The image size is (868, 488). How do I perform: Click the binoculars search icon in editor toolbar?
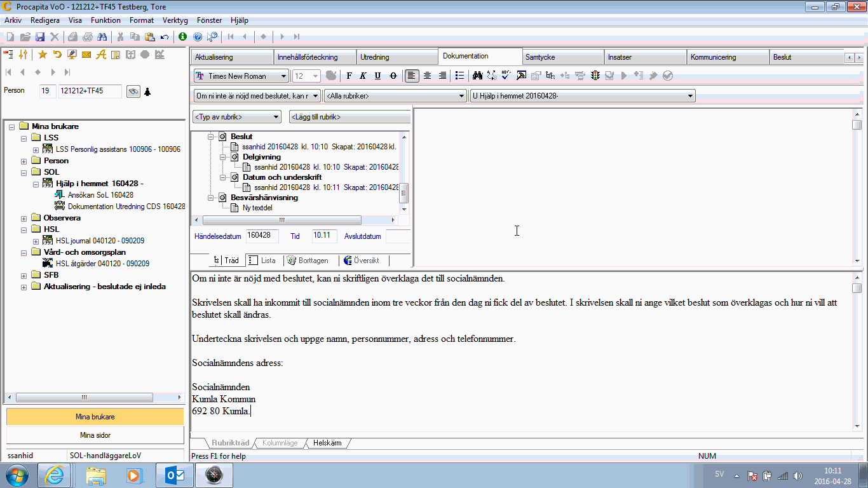477,76
